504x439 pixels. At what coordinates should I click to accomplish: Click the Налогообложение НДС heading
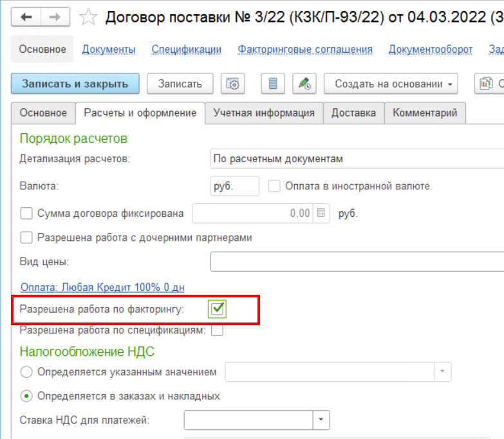(x=87, y=351)
